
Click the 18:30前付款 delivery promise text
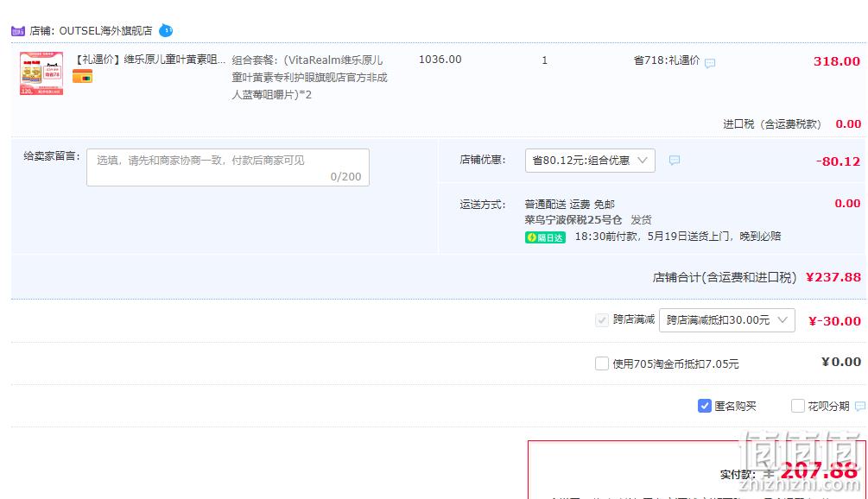tap(678, 237)
